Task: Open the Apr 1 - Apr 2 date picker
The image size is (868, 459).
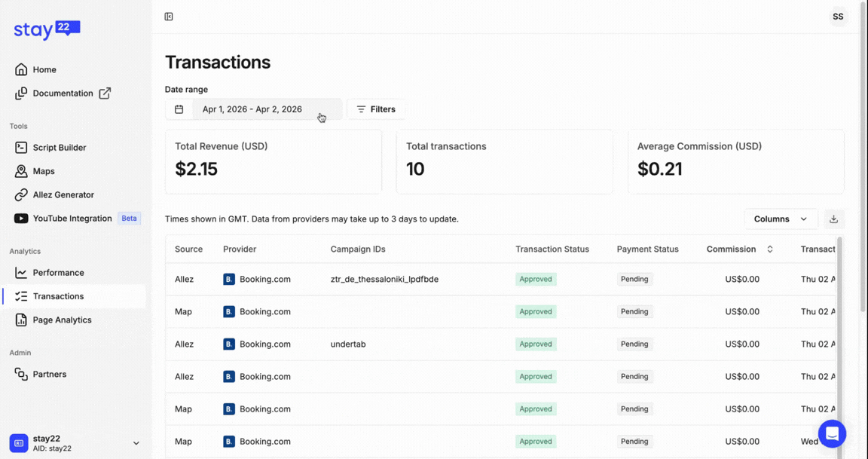Action: pos(252,109)
